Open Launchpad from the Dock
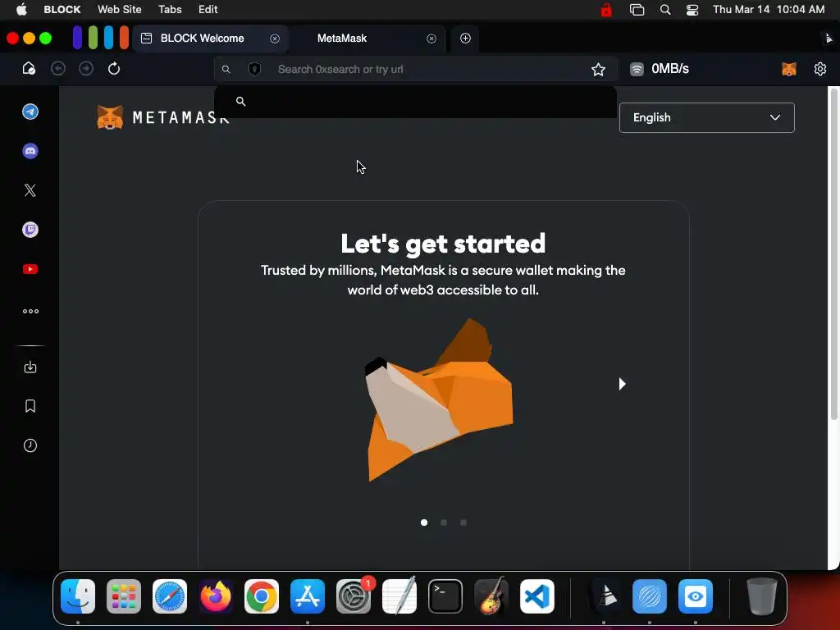The image size is (840, 630). [x=124, y=596]
